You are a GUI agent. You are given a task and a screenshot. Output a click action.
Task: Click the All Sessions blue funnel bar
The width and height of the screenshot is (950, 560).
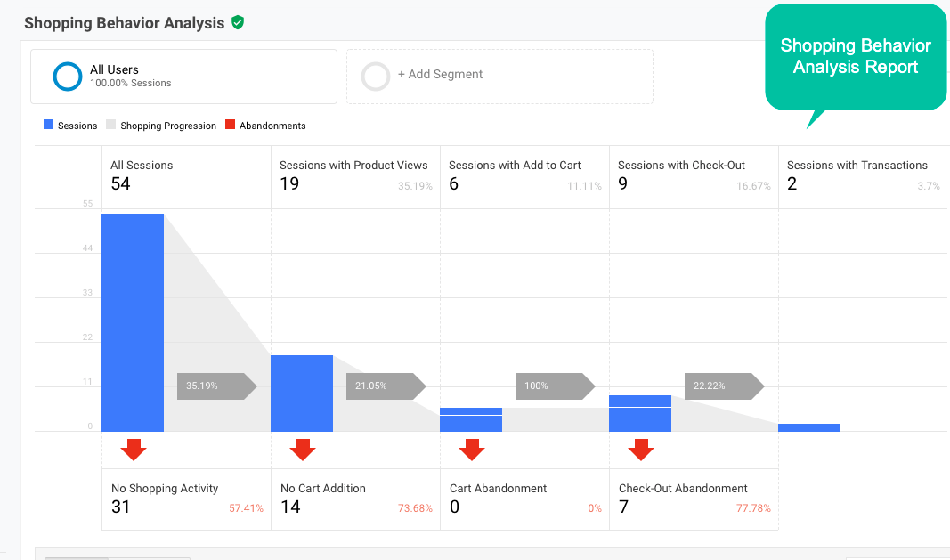click(134, 321)
